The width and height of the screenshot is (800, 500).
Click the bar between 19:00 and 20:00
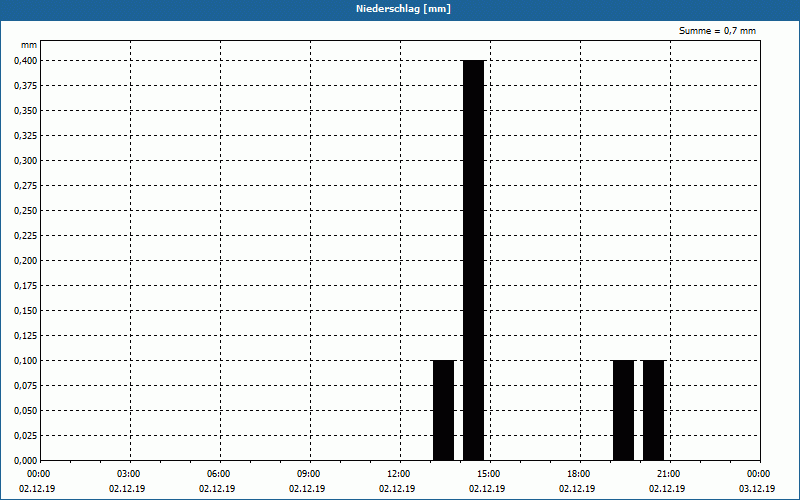pyautogui.click(x=623, y=410)
